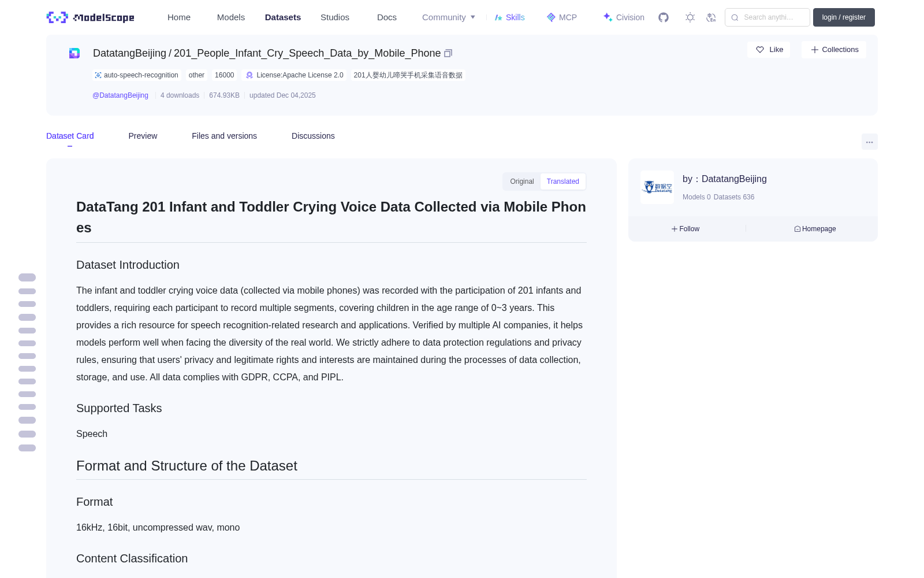Open the GitHub icon link
The height and width of the screenshot is (578, 924).
pyautogui.click(x=664, y=17)
